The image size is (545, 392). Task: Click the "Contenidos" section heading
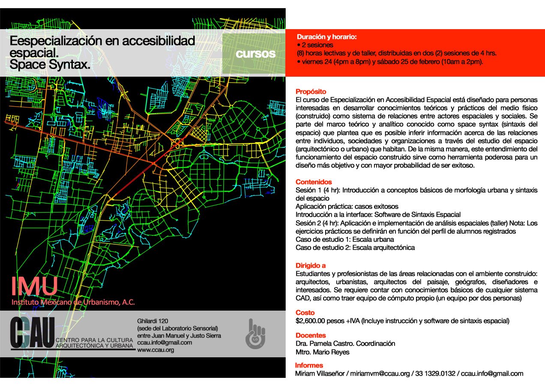314,182
